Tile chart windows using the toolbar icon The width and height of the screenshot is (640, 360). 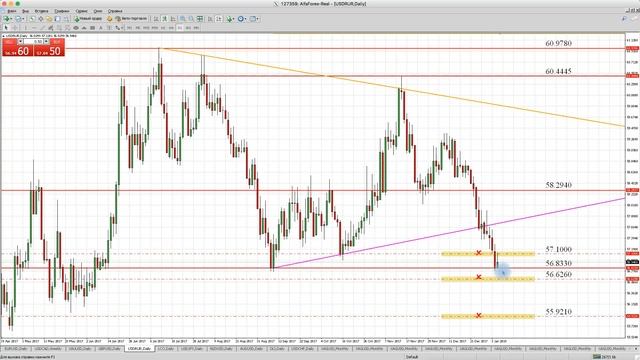coord(200,19)
